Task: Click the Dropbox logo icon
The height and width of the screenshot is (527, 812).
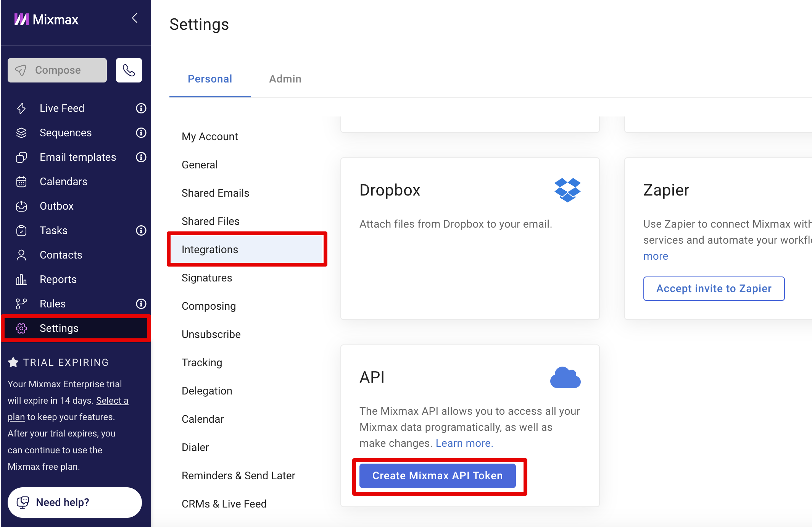Action: click(567, 190)
